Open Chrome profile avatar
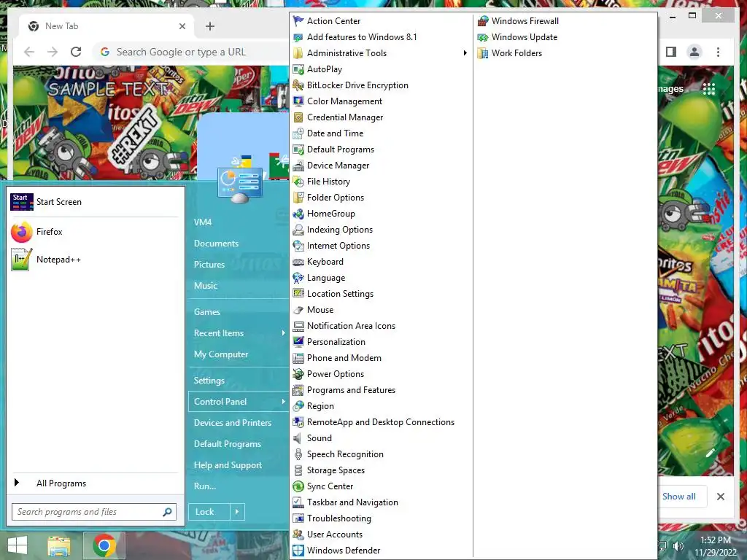Image resolution: width=747 pixels, height=560 pixels. click(694, 52)
